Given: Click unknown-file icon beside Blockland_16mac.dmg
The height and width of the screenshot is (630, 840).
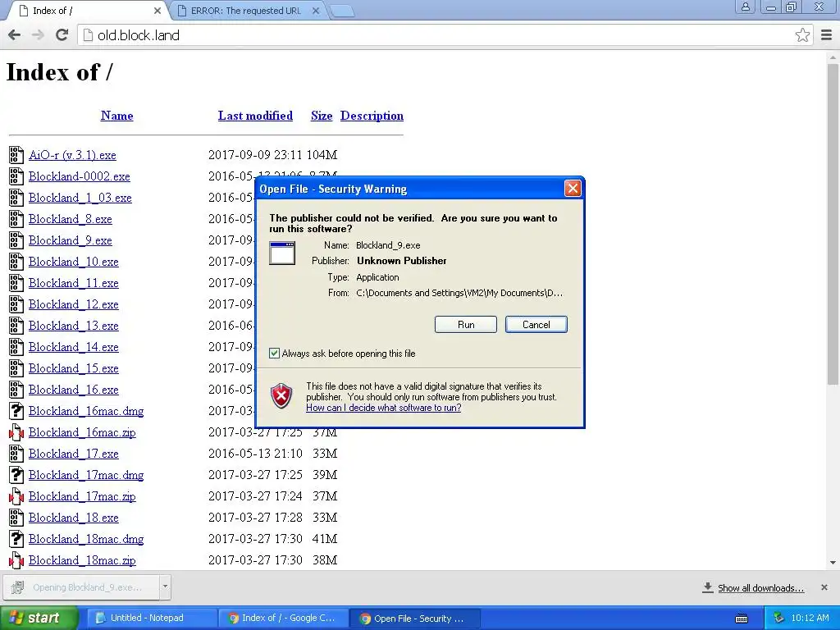Looking at the screenshot, I should (16, 411).
